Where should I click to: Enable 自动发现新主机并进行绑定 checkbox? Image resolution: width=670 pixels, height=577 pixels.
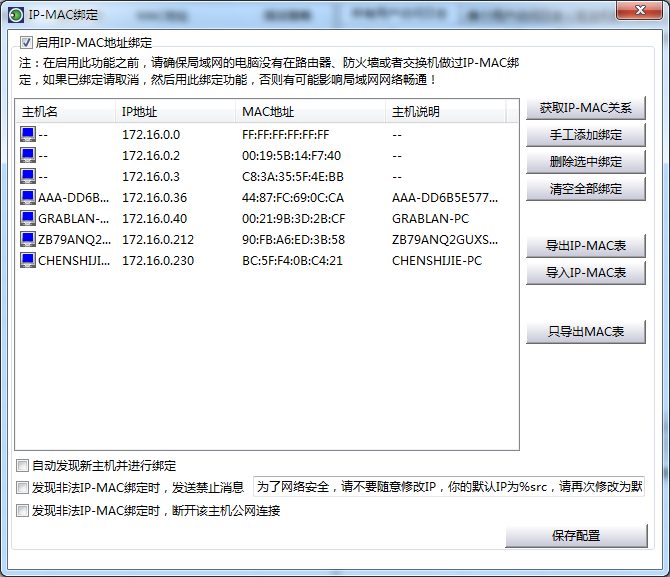coord(23,465)
